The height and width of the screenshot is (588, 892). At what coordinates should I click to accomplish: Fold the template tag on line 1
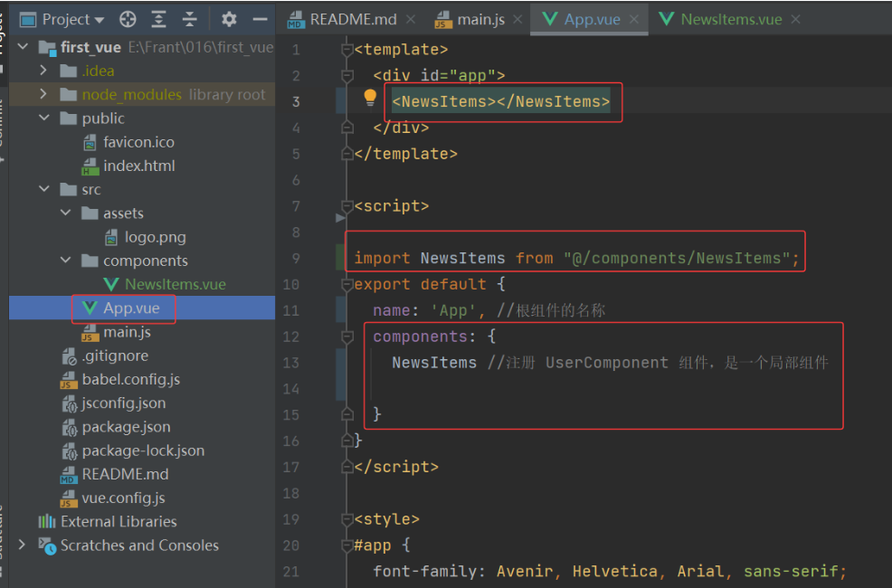tap(347, 50)
